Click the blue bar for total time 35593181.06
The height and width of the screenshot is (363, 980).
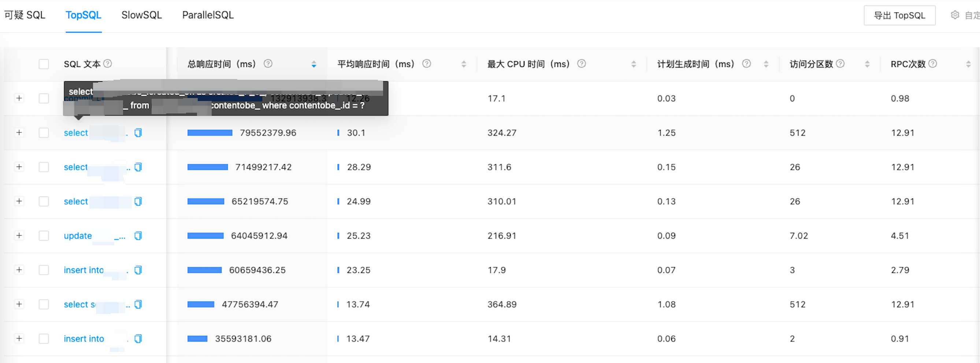click(x=197, y=339)
